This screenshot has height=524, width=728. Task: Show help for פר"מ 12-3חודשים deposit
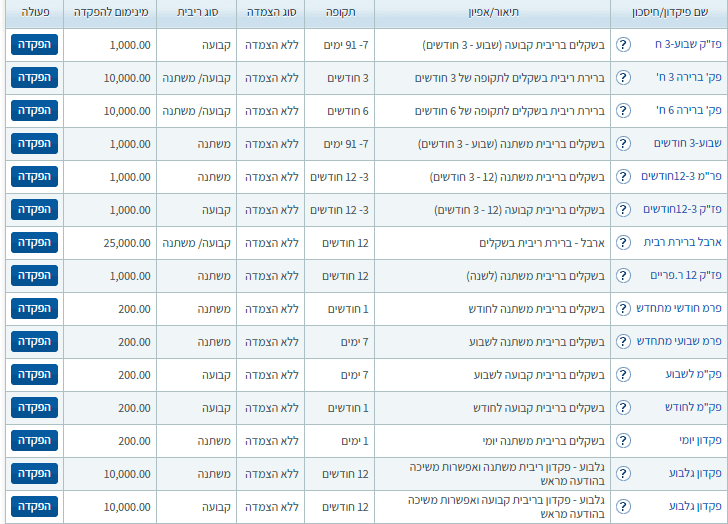click(x=623, y=176)
